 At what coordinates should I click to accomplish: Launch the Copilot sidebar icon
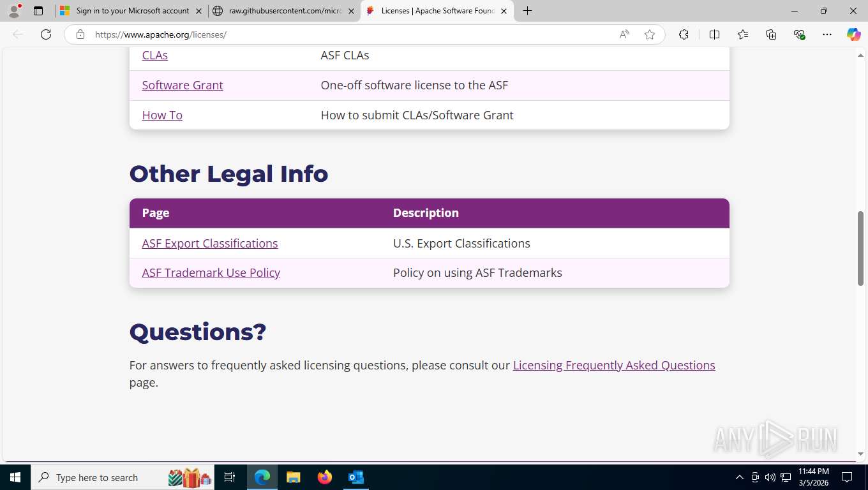click(x=854, y=34)
